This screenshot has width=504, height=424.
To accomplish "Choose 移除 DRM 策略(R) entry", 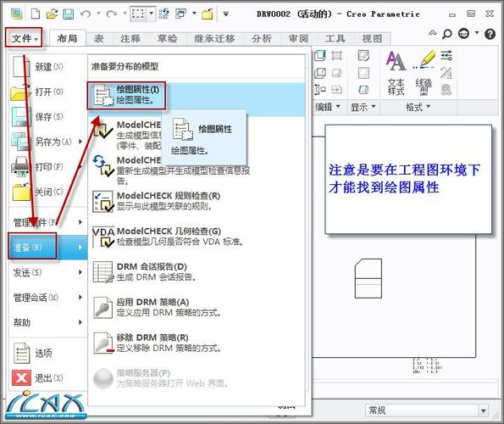I will click(x=196, y=343).
